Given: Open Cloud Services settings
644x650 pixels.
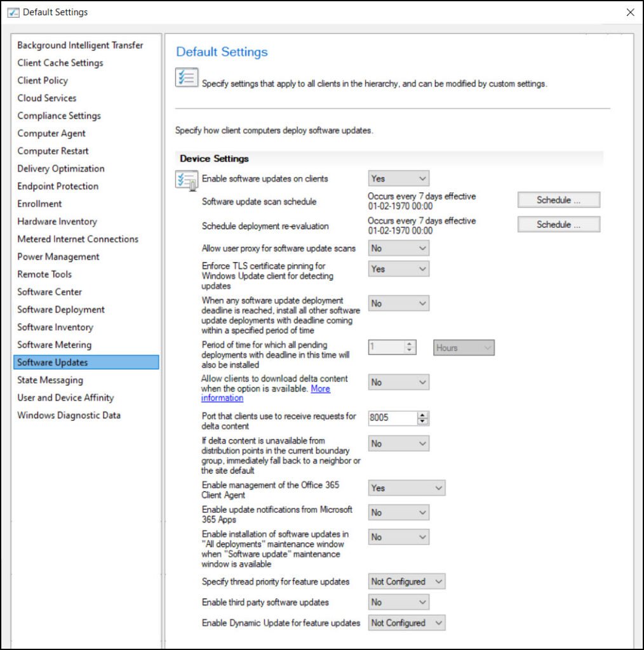Looking at the screenshot, I should click(x=47, y=98).
